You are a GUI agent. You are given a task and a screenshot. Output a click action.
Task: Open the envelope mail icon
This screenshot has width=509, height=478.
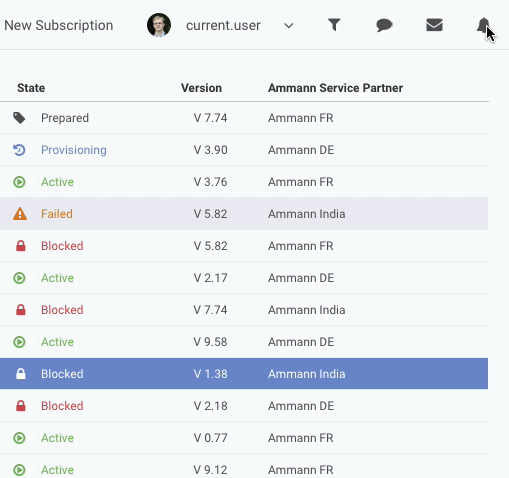coord(434,25)
